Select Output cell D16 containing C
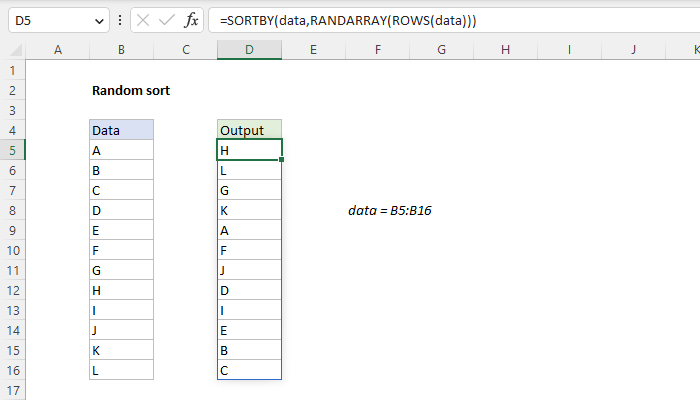 (x=250, y=370)
